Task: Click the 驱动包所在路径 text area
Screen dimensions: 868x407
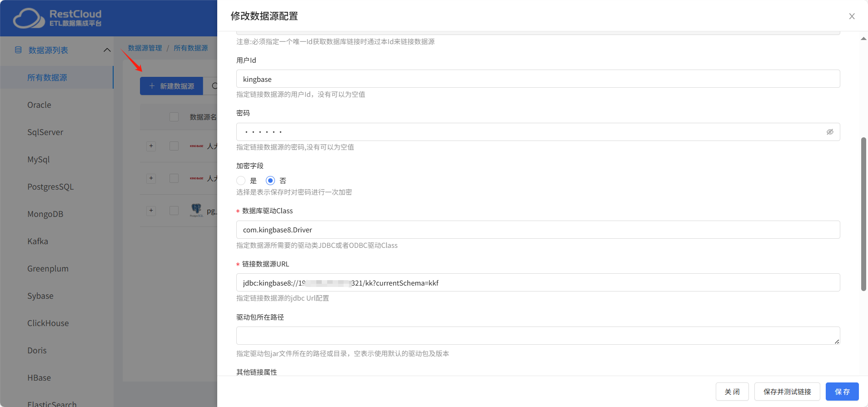Action: 538,336
